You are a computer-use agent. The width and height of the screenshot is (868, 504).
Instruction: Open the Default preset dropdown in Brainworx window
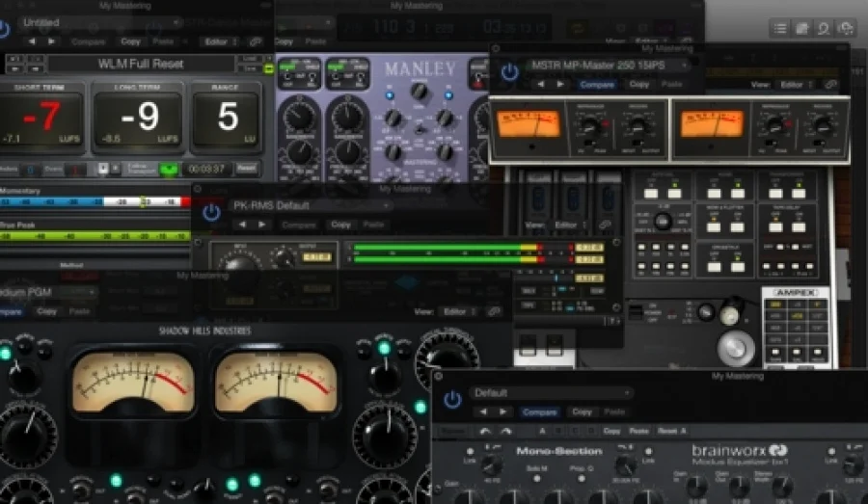click(x=550, y=393)
